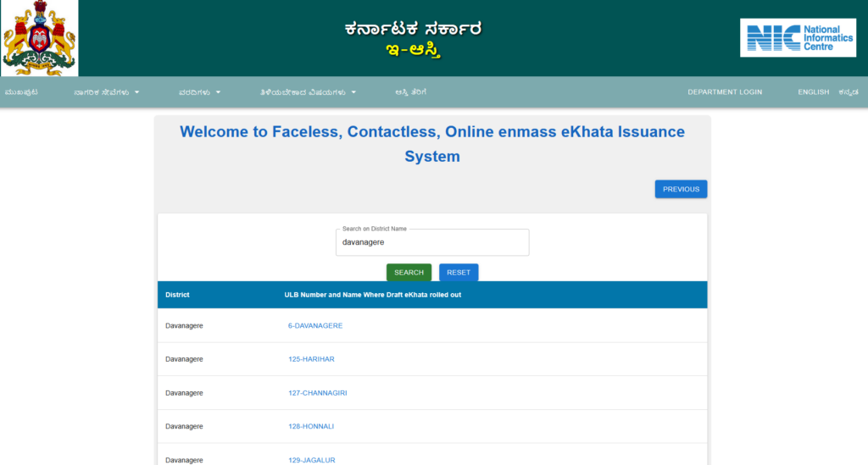Screen dimensions: 868x465
Task: Open the DEPARTMENT LOGIN link
Action: 725,92
